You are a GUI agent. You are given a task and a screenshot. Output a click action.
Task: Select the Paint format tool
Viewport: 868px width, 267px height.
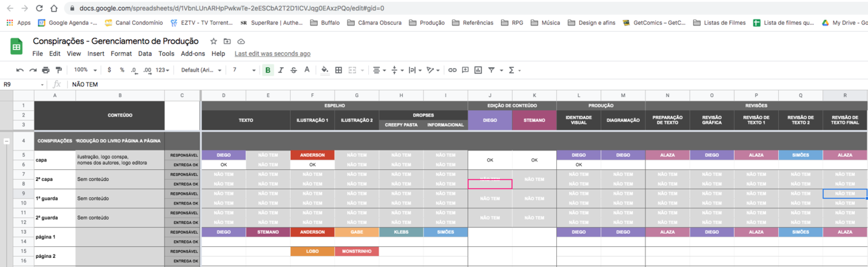pos(59,70)
